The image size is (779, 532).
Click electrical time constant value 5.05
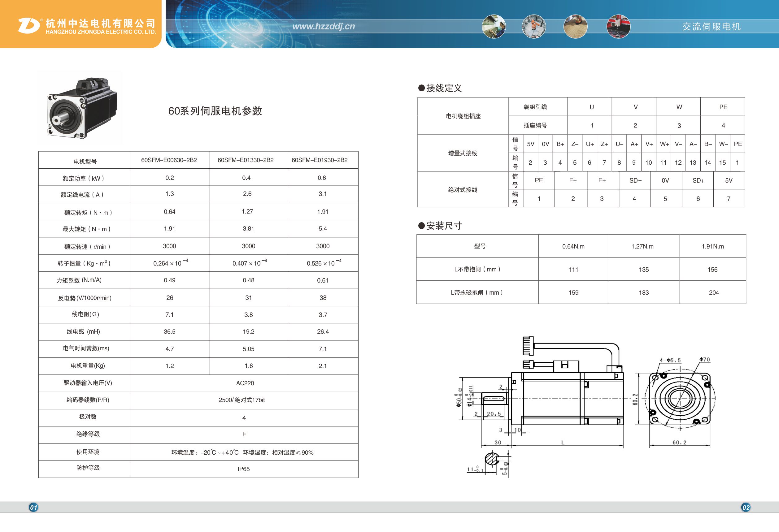click(249, 349)
